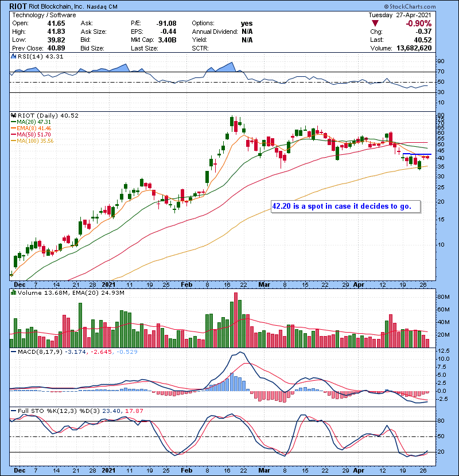Click the RSI 30 oversold level label
This screenshot has height=476, width=459.
click(x=441, y=92)
